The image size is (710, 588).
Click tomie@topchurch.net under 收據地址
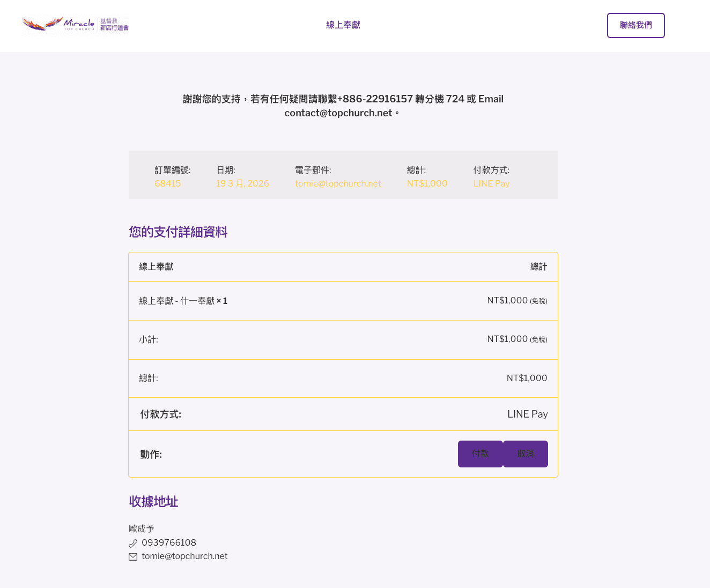184,556
